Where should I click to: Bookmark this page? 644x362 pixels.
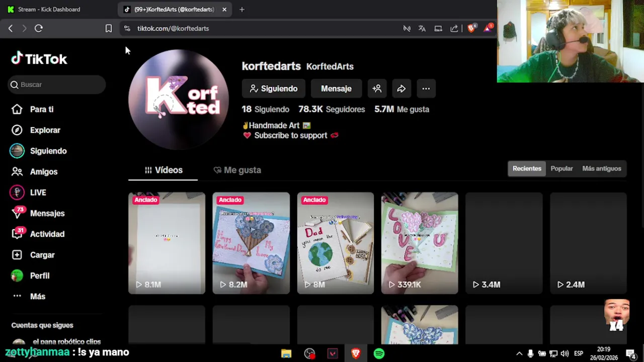click(108, 28)
